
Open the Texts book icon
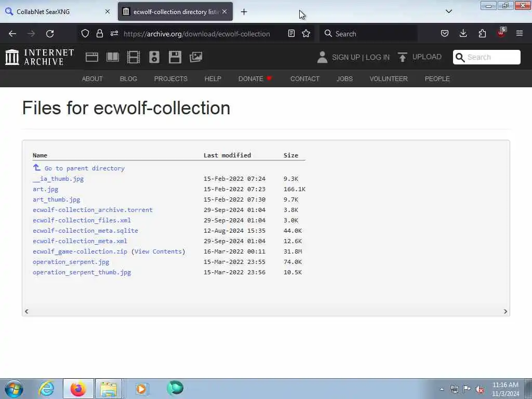click(x=113, y=57)
